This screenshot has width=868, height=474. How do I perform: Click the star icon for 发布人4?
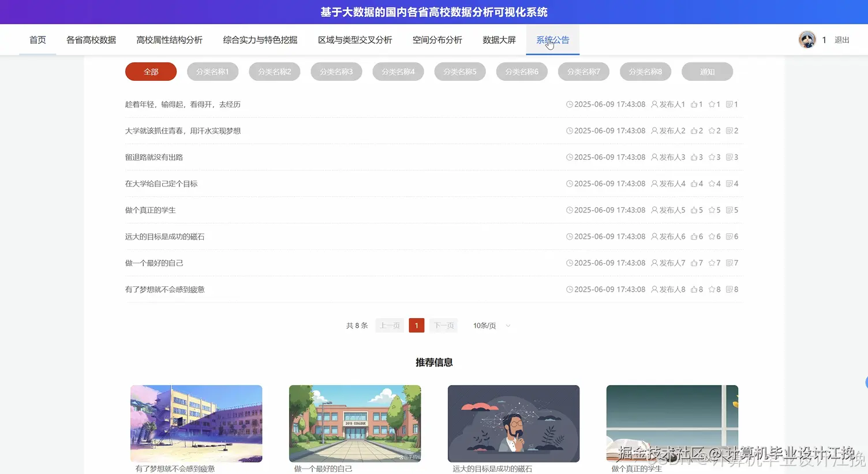712,184
